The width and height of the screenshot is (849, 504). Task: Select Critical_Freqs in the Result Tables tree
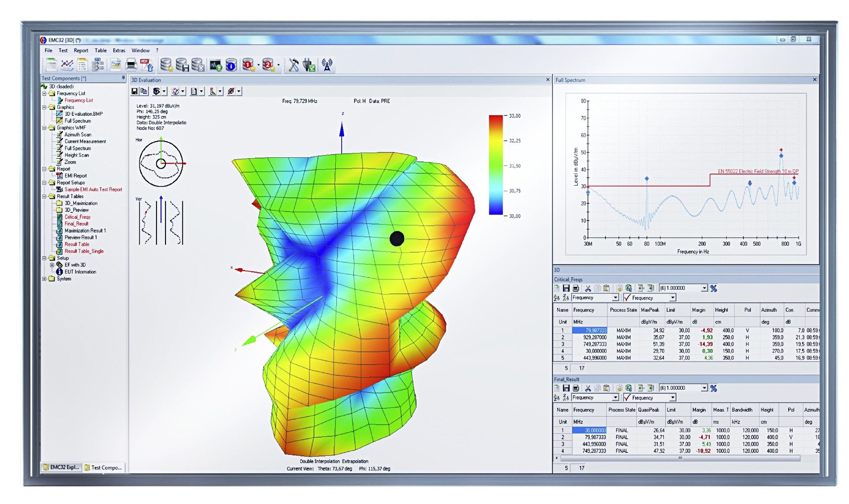pyautogui.click(x=77, y=217)
